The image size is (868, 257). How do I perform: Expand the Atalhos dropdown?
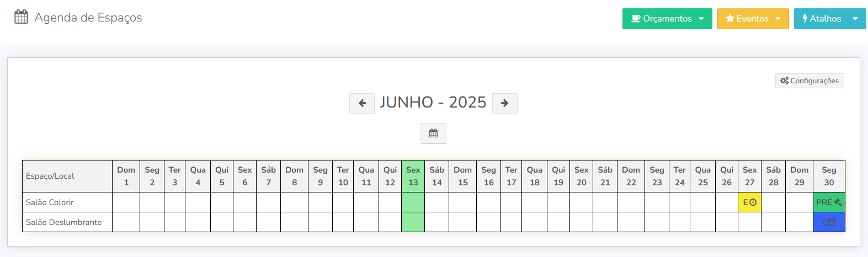pos(830,19)
